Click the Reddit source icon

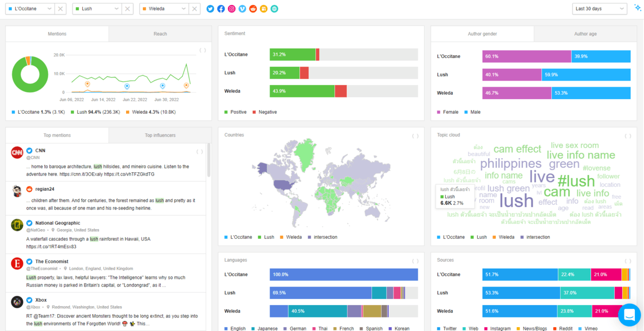(253, 9)
